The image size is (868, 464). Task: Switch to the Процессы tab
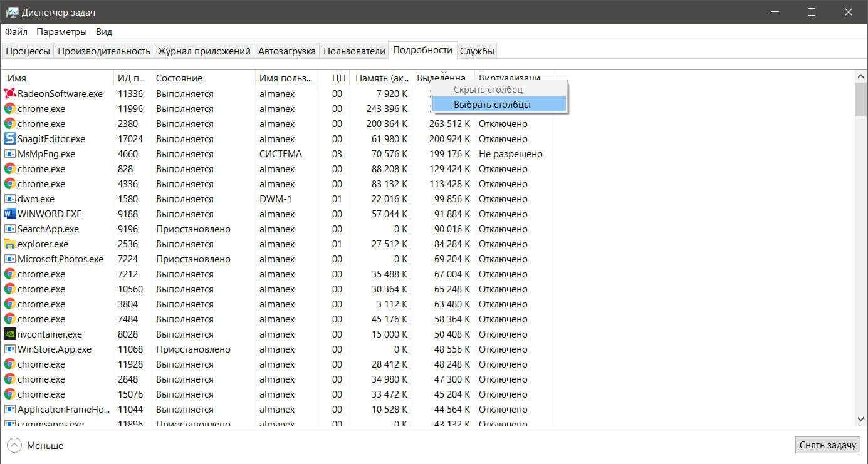[28, 51]
